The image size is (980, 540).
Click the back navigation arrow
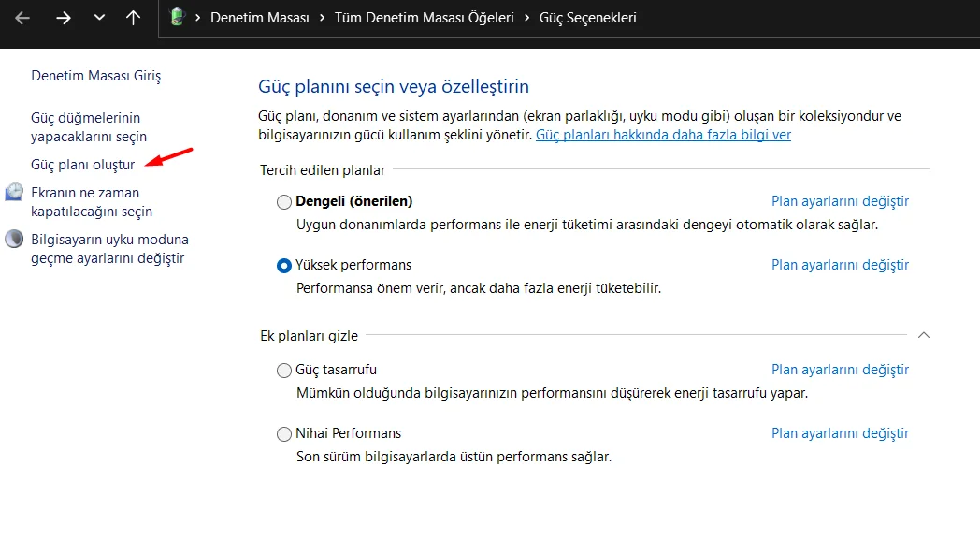(x=23, y=17)
